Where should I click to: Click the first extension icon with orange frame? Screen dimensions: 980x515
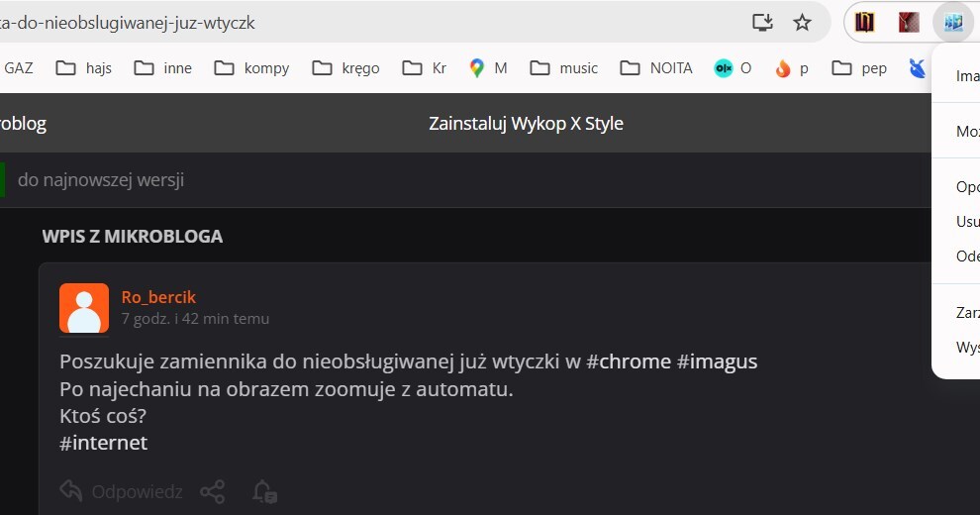coord(865,22)
